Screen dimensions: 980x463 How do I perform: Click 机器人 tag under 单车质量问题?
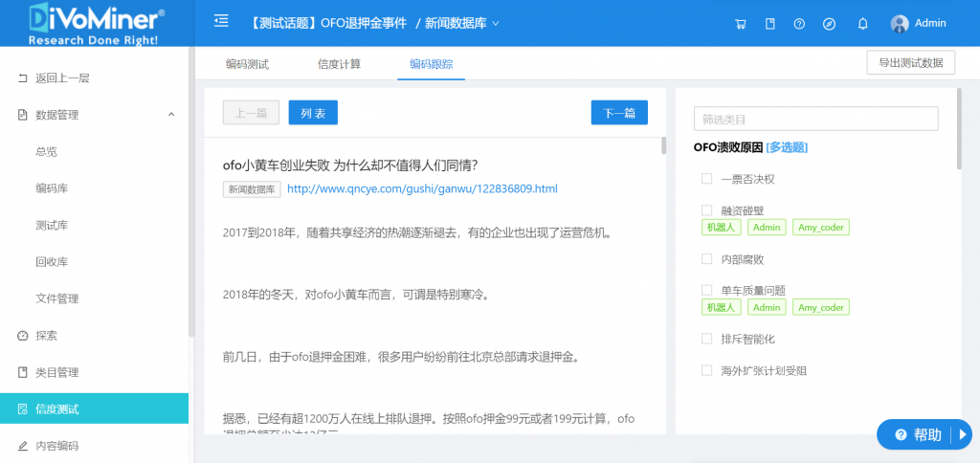[722, 307]
